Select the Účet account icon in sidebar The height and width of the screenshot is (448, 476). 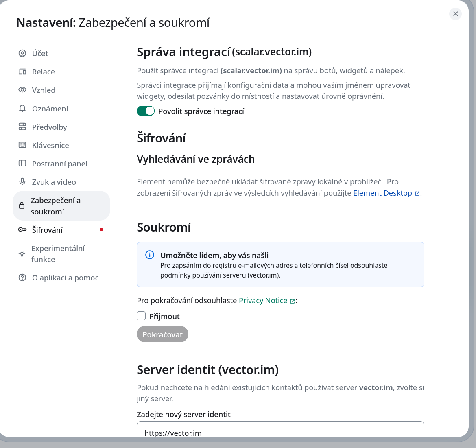coord(22,53)
